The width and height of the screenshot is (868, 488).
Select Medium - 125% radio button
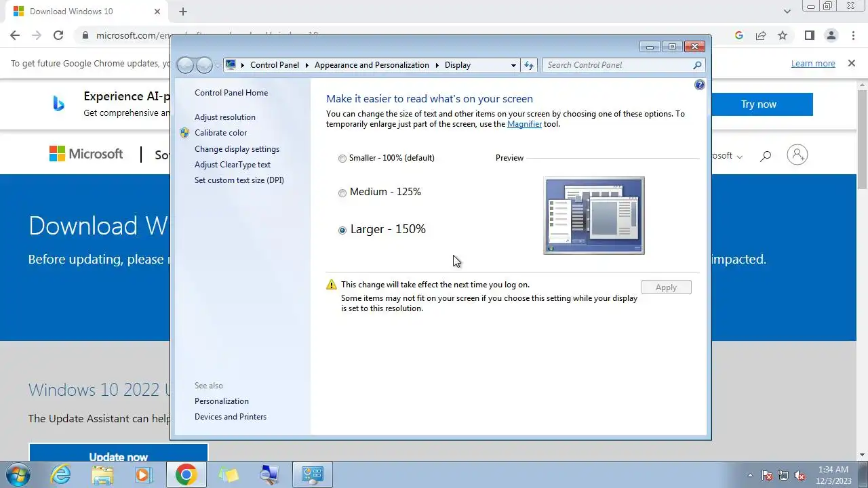pyautogui.click(x=342, y=192)
